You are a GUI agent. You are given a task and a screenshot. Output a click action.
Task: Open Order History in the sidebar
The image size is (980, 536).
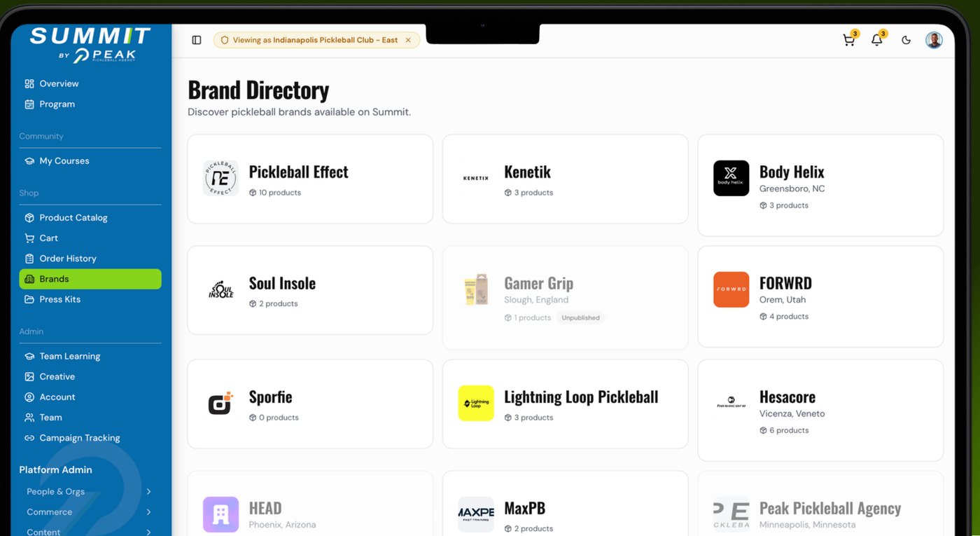point(90,258)
